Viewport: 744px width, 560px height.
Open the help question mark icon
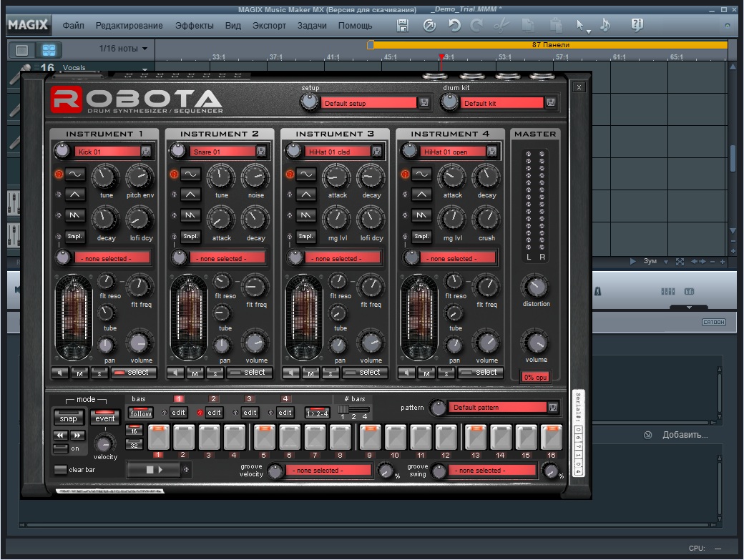(x=637, y=24)
